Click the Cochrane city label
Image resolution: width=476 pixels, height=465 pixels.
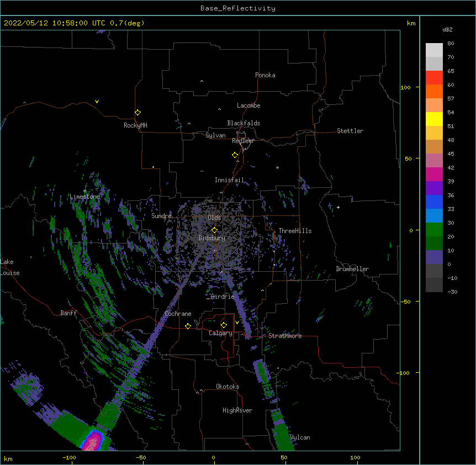(x=178, y=314)
